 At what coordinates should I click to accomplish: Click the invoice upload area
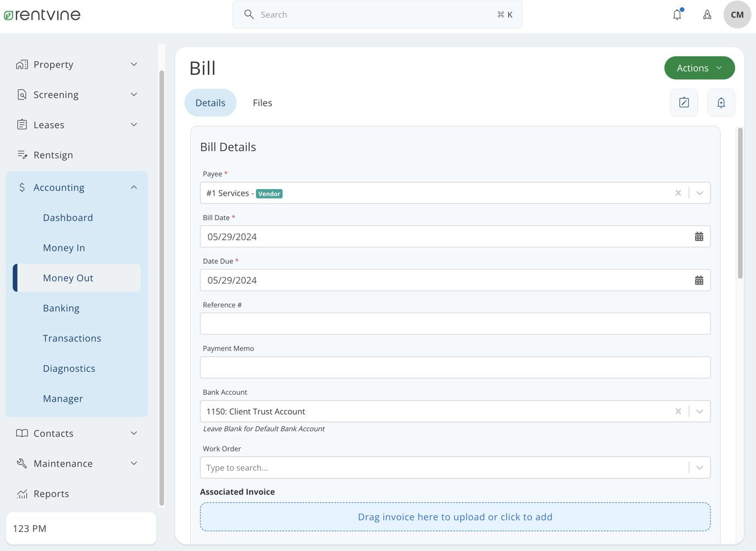[455, 516]
